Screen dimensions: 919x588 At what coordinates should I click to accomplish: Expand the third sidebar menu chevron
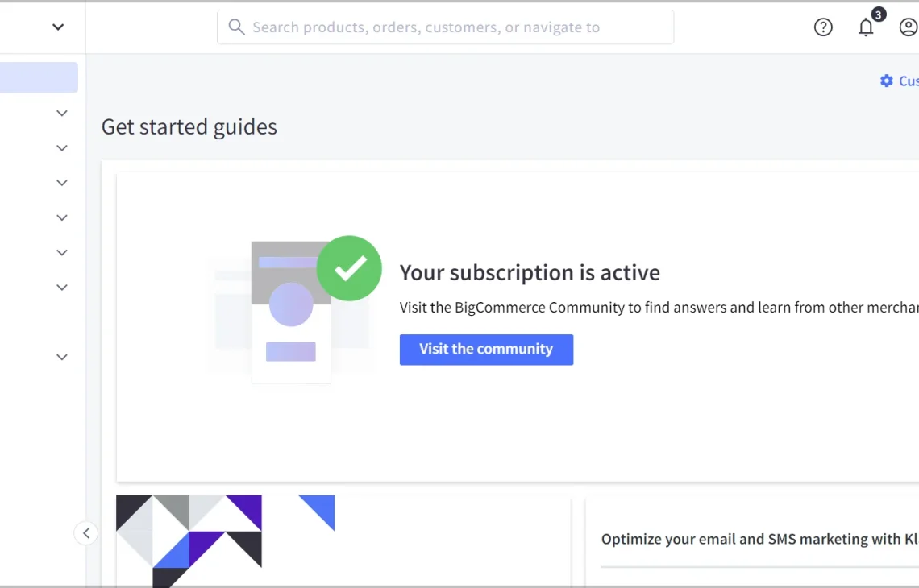tap(61, 183)
